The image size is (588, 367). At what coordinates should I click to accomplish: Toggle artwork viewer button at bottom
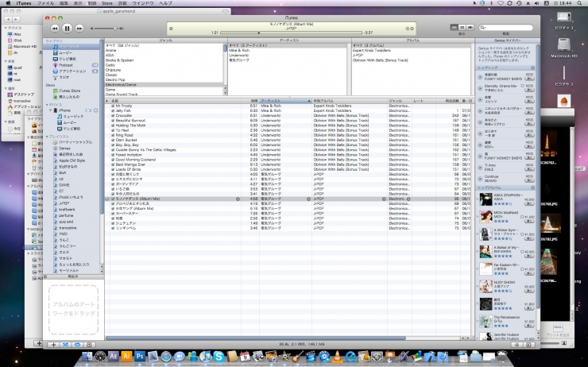(x=89, y=345)
